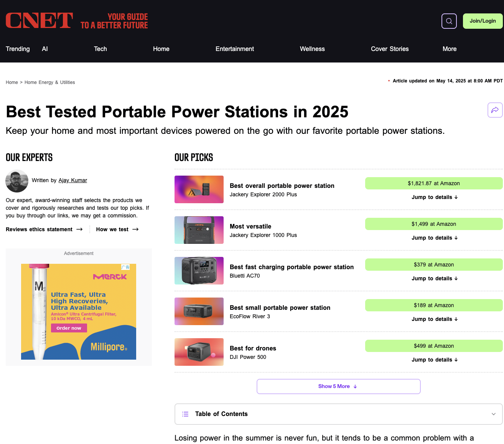Open the Cover Stories menu
Image resolution: width=504 pixels, height=444 pixels.
(390, 49)
